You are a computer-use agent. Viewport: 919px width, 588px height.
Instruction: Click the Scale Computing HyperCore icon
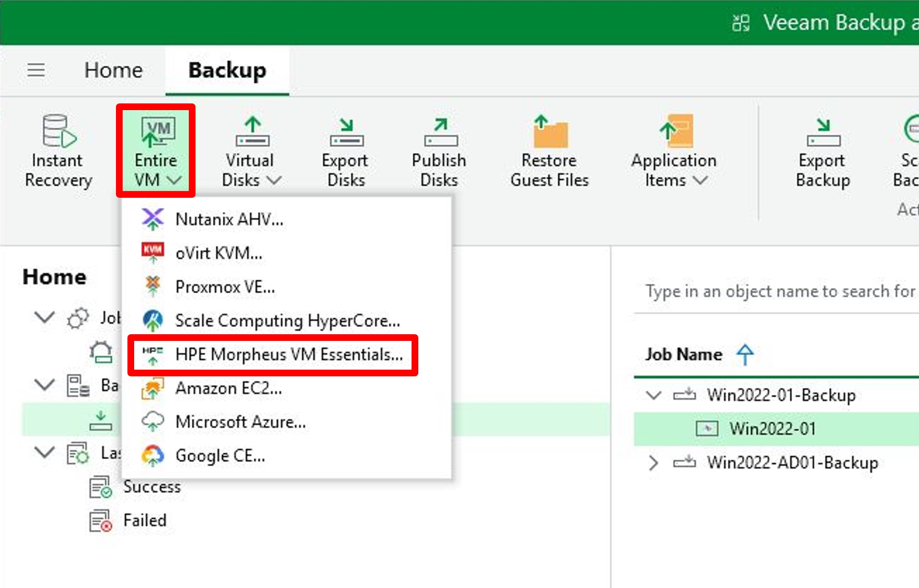tap(153, 320)
